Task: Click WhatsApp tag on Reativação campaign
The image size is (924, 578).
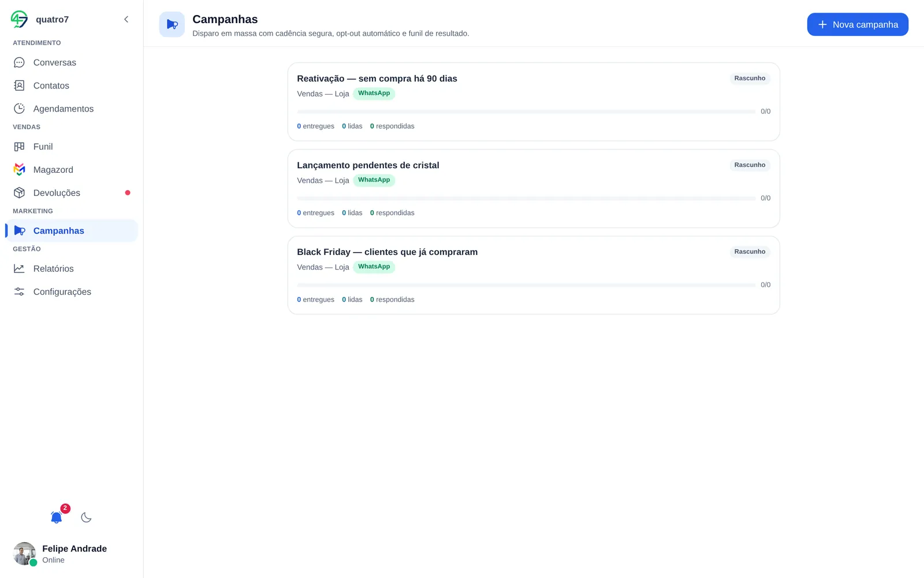Action: pos(374,94)
